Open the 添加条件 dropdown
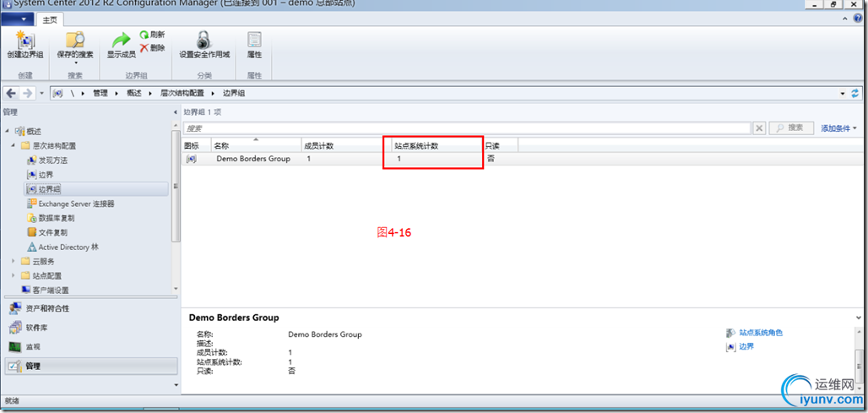This screenshot has width=868, height=413. 838,128
